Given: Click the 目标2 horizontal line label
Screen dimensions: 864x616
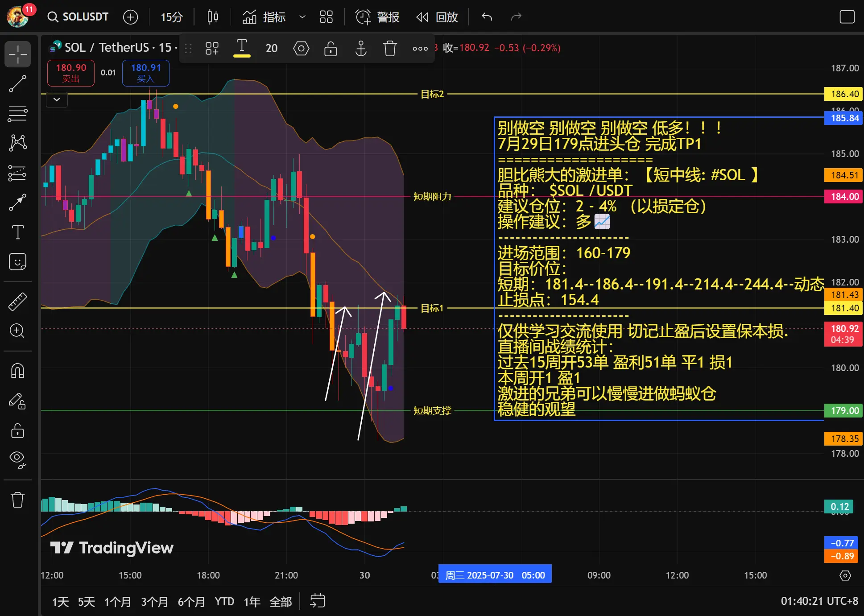Looking at the screenshot, I should click(x=432, y=94).
